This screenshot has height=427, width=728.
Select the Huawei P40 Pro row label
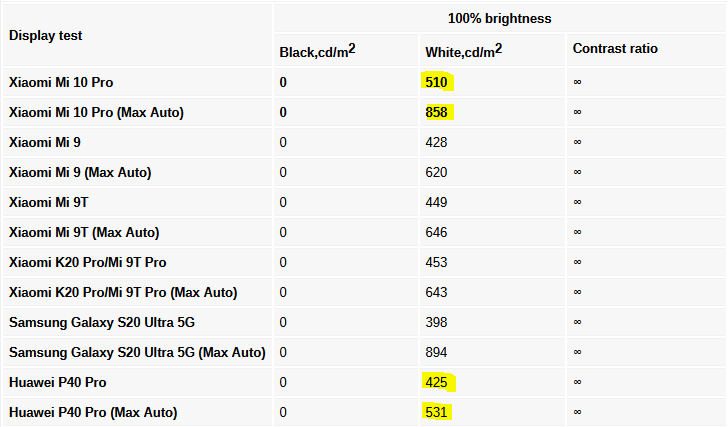click(x=58, y=382)
